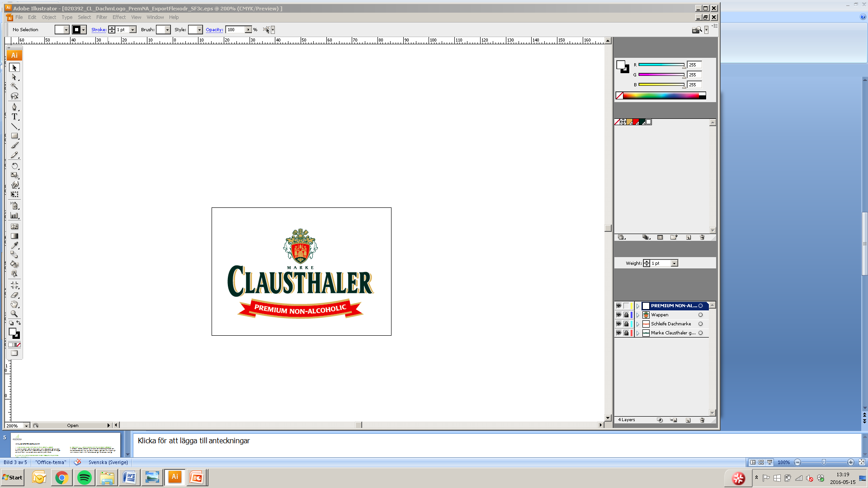The height and width of the screenshot is (488, 868).
Task: Hide the Wappen layer
Action: 618,315
